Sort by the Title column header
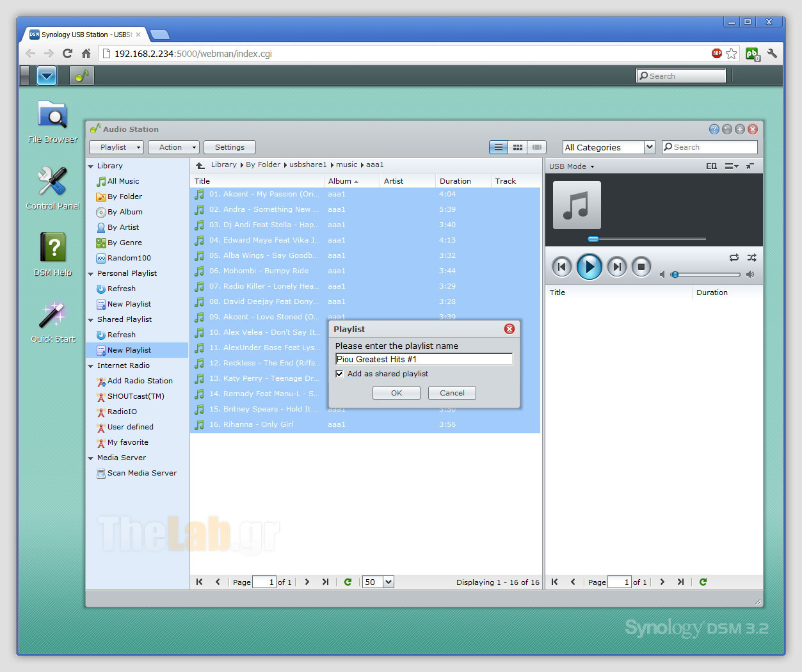 tap(257, 181)
